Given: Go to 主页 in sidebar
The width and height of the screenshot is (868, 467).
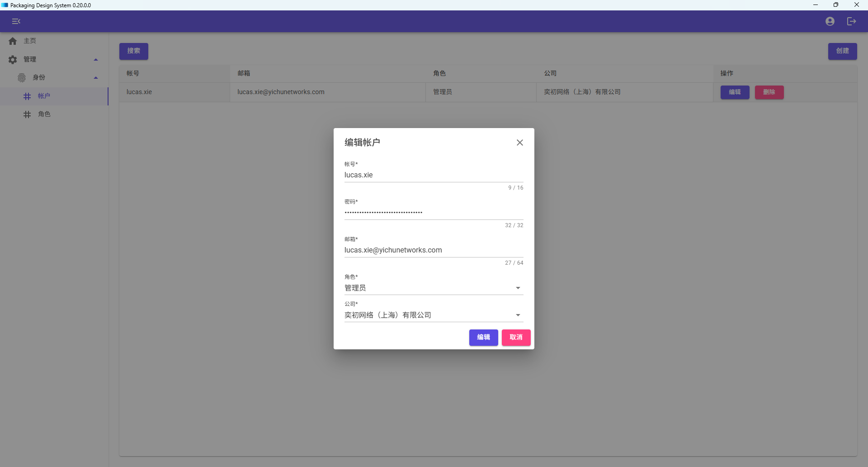Looking at the screenshot, I should (x=54, y=41).
